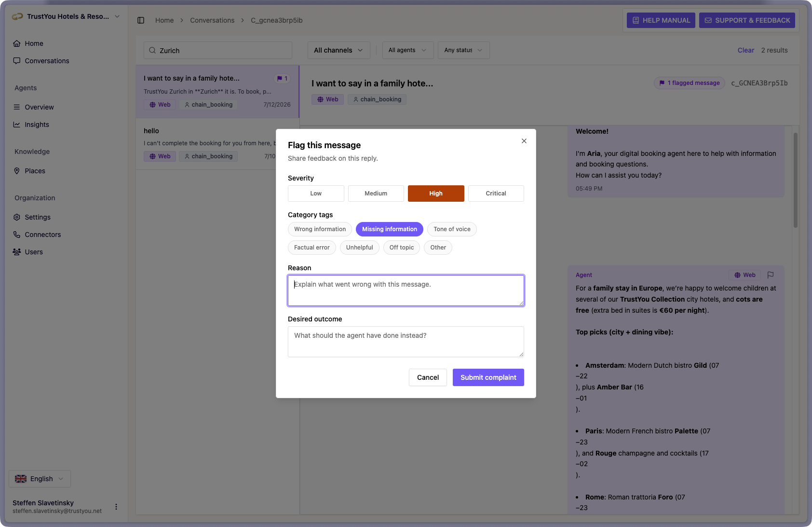Close the Flag this message dialog
This screenshot has width=812, height=527.
pyautogui.click(x=524, y=141)
